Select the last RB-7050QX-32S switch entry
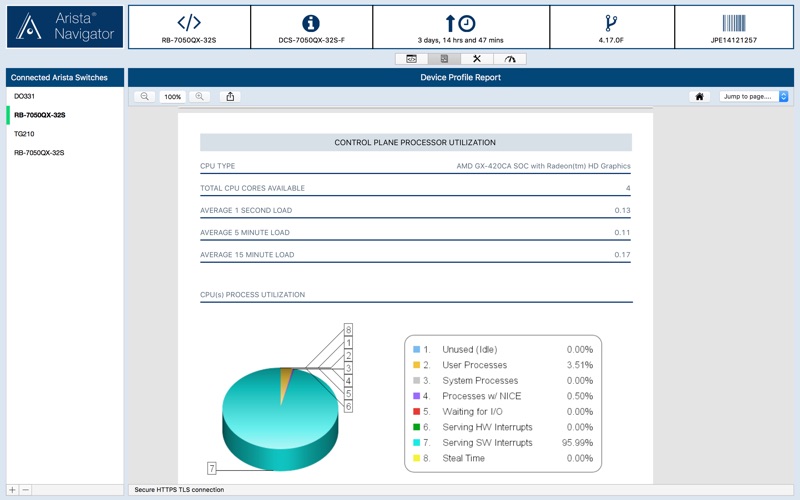Screen dimensions: 800x500 (65, 153)
